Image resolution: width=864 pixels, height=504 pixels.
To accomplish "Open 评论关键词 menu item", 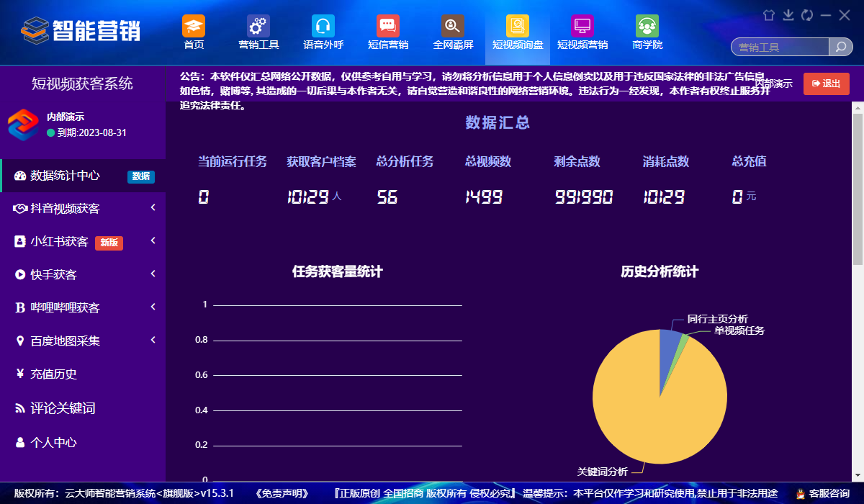I will [x=83, y=408].
